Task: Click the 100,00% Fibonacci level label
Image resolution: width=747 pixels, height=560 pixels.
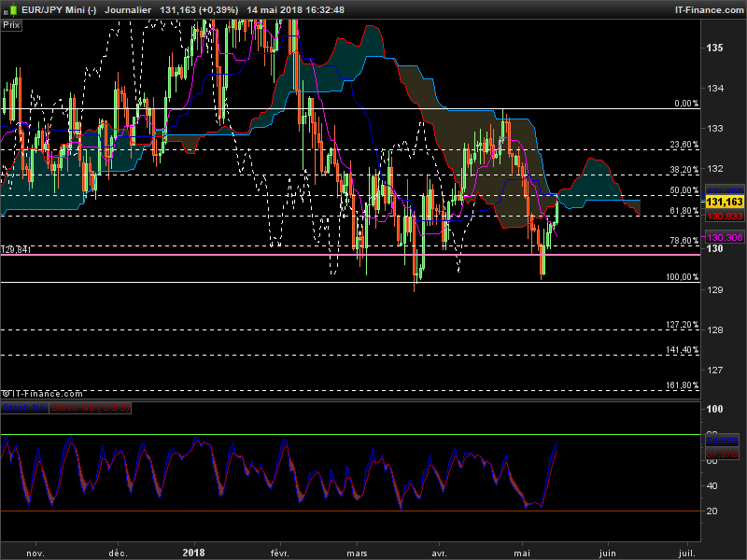Action: 683,277
